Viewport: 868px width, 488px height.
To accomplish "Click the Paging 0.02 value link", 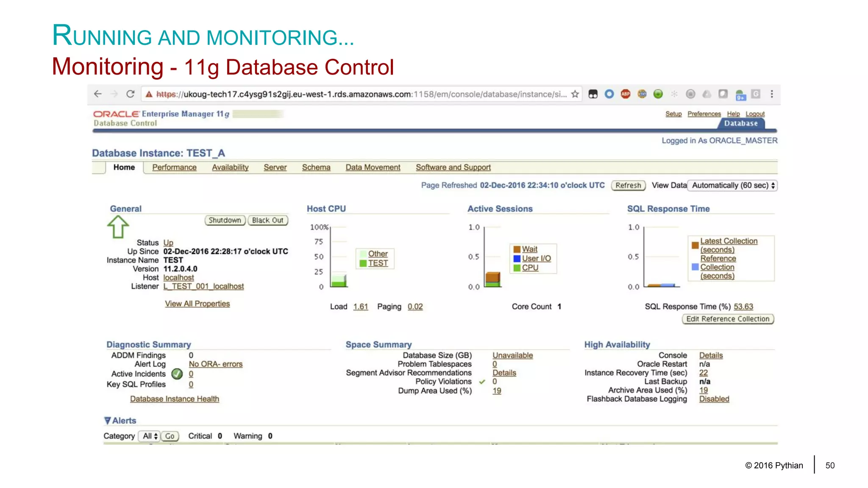I will pyautogui.click(x=415, y=307).
